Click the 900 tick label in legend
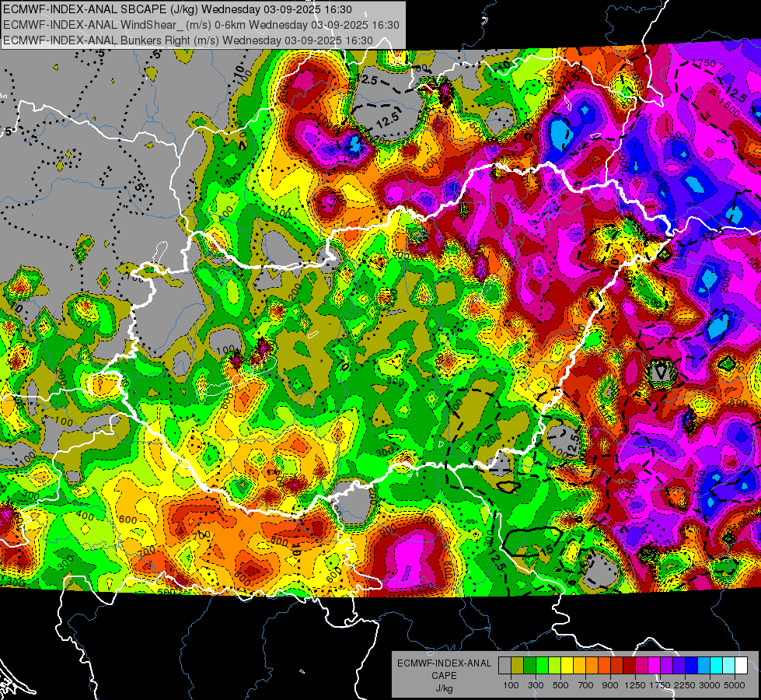This screenshot has height=700, width=761. click(x=610, y=685)
